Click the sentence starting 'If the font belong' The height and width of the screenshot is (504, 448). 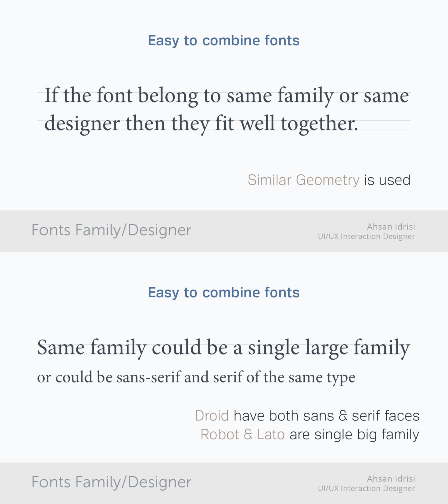[227, 96]
